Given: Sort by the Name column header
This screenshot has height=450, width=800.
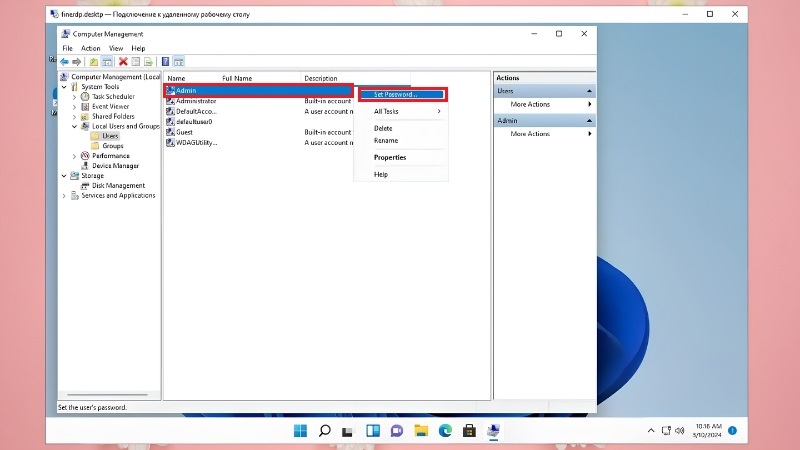Looking at the screenshot, I should (x=191, y=78).
